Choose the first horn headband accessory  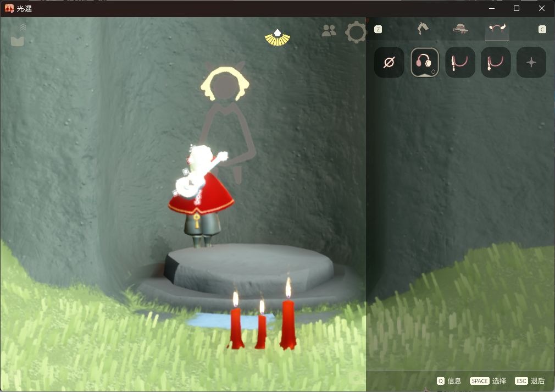click(x=460, y=62)
